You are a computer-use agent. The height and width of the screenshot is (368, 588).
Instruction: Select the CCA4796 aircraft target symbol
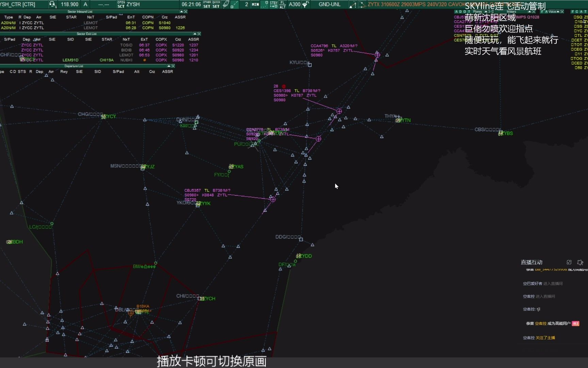click(x=377, y=55)
